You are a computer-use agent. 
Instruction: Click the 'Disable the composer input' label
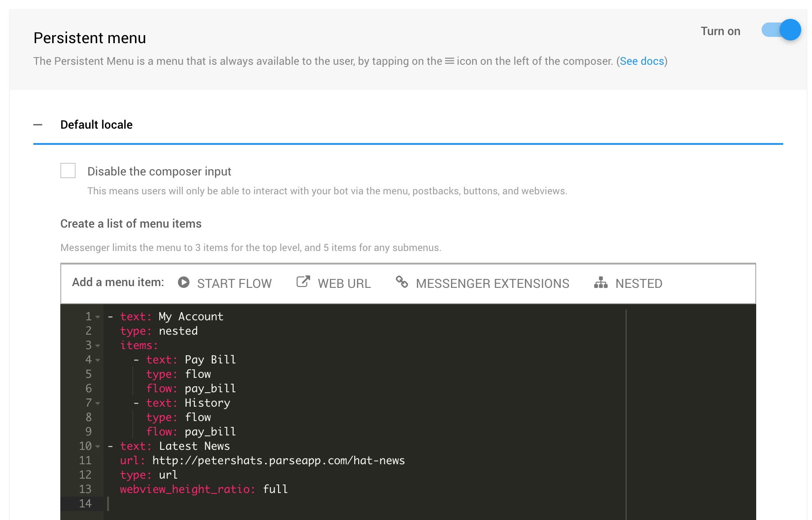(159, 171)
